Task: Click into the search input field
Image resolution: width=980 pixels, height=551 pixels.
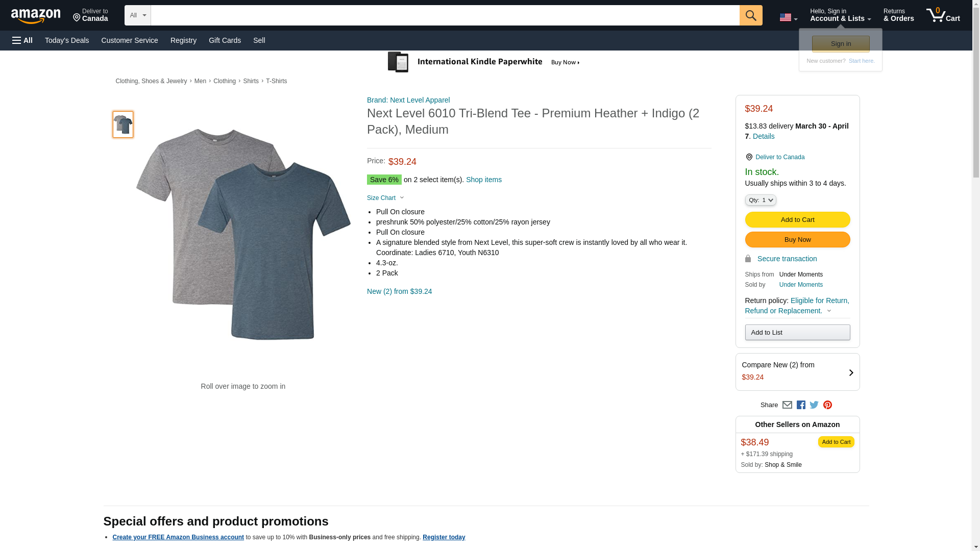Action: point(444,15)
